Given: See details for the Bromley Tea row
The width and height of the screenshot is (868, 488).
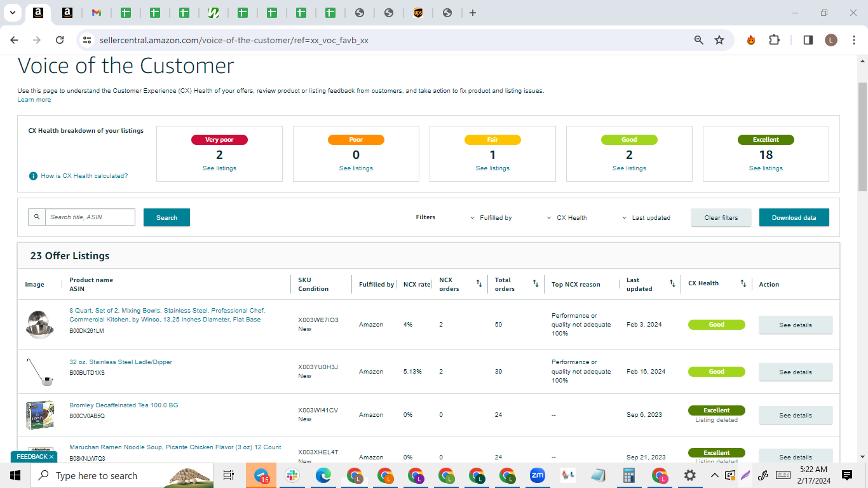Looking at the screenshot, I should pyautogui.click(x=796, y=415).
